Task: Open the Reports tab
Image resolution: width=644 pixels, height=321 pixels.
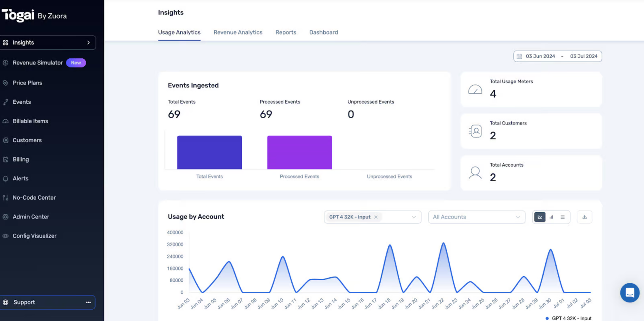Action: [286, 32]
